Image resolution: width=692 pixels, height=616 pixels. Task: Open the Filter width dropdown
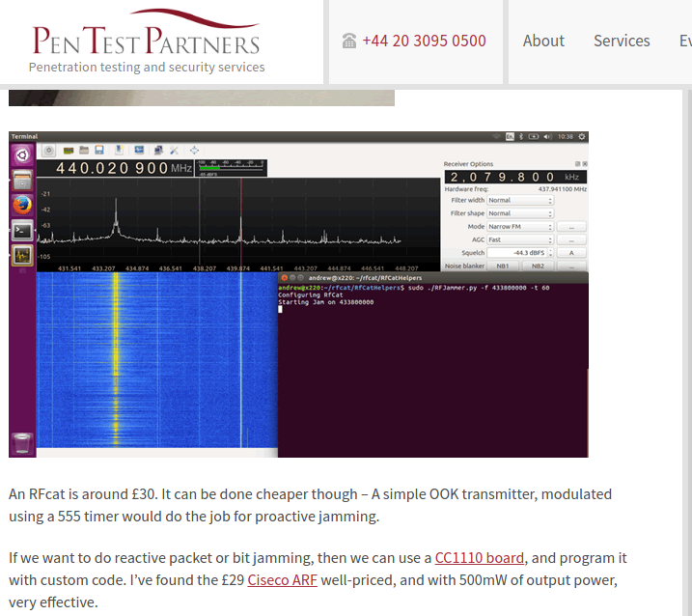[519, 201]
